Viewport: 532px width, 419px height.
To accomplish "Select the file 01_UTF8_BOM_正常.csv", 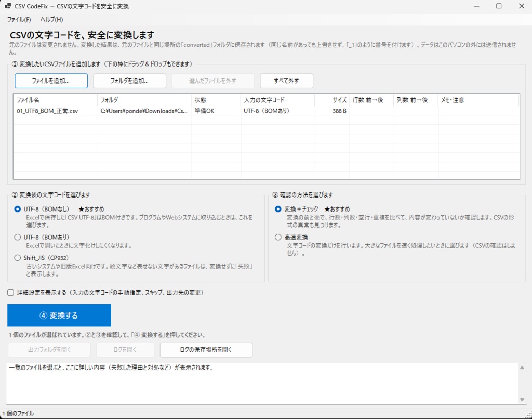I will click(47, 111).
